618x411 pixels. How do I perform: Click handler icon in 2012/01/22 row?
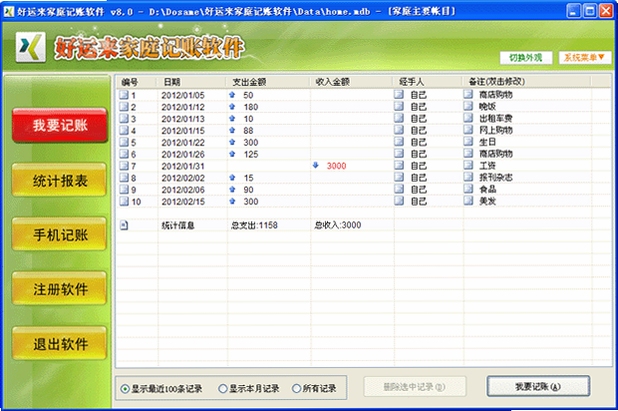399,142
